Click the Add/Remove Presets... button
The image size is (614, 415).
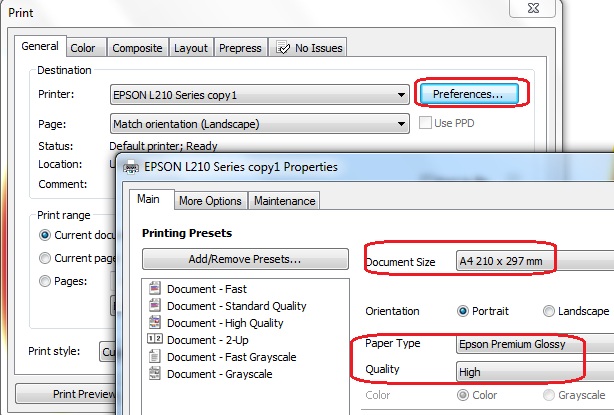pyautogui.click(x=245, y=259)
